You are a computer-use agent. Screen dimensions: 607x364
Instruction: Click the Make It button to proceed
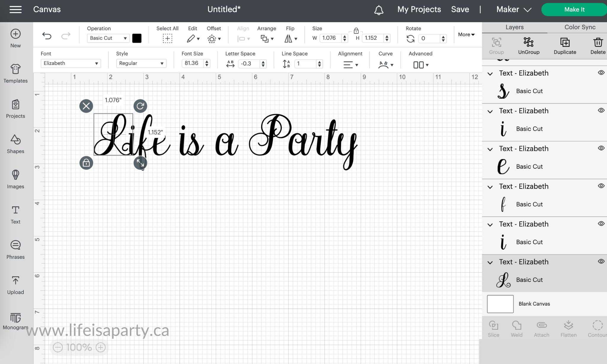574,9
